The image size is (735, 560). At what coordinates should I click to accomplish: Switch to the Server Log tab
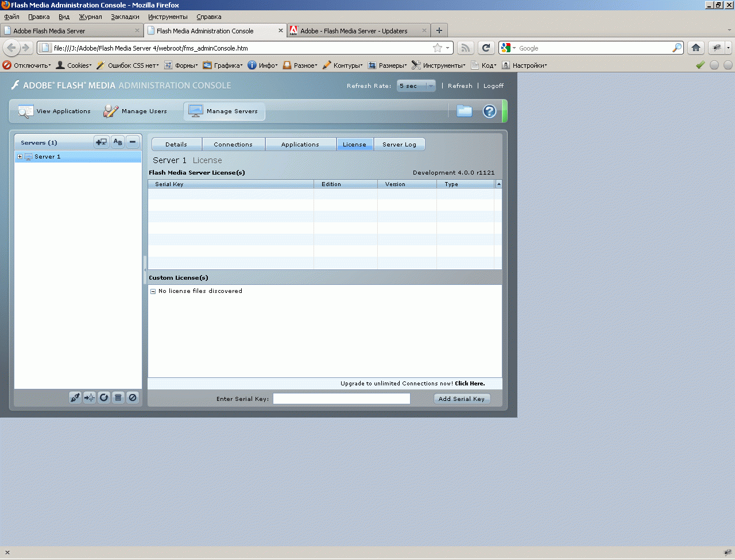point(399,144)
